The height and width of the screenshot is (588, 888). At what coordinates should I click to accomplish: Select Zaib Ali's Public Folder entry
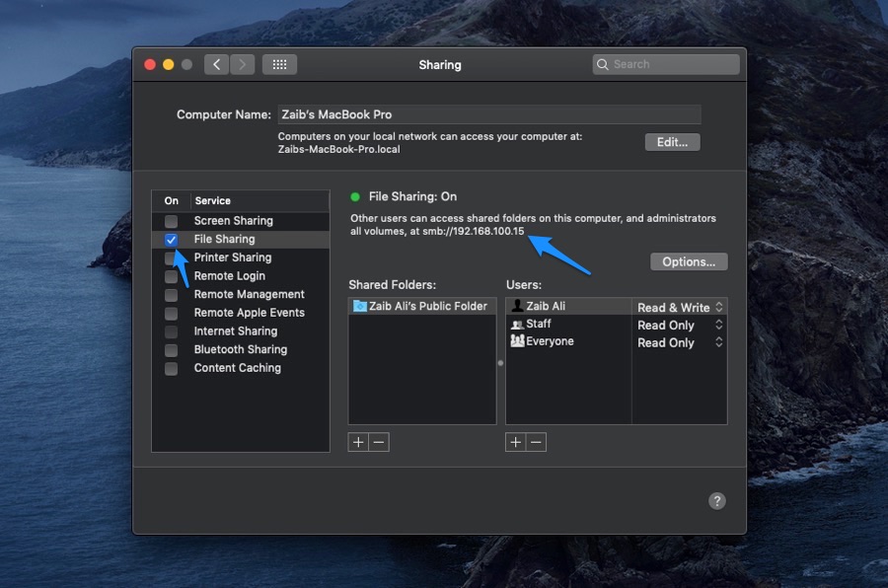[422, 307]
